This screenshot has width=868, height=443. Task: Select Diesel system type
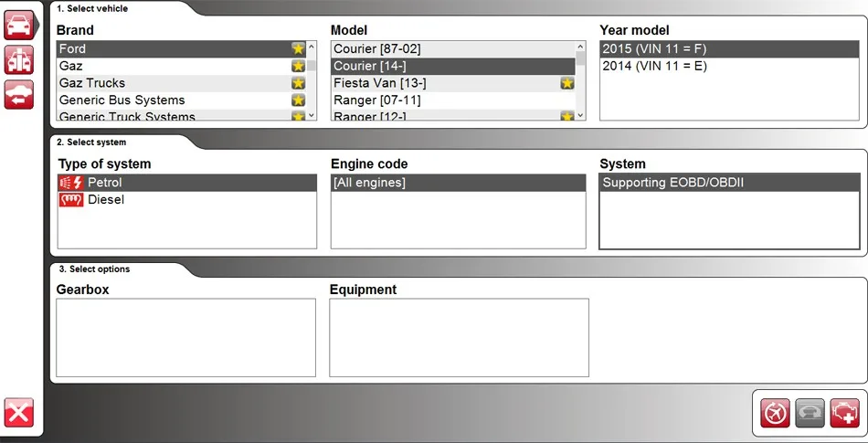point(187,200)
